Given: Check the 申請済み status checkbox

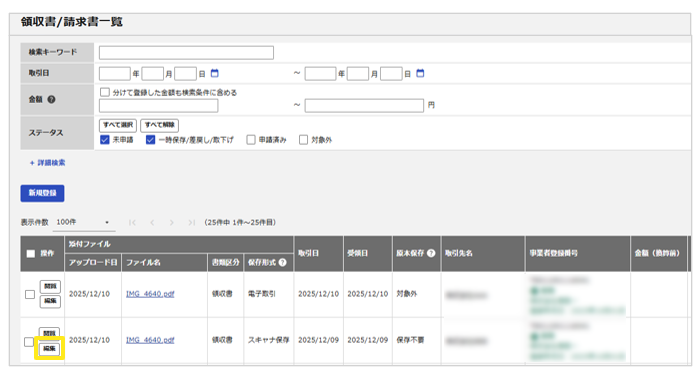Looking at the screenshot, I should (x=251, y=140).
